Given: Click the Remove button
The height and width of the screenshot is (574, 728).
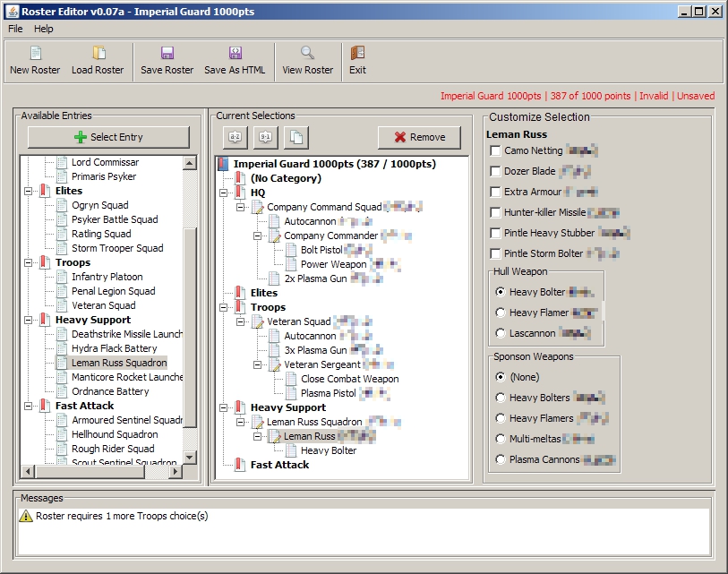Looking at the screenshot, I should [x=419, y=137].
